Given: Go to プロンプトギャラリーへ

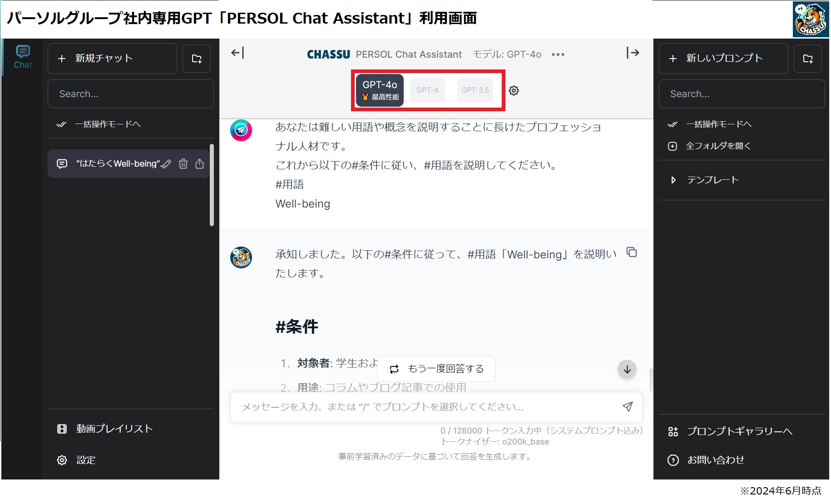Looking at the screenshot, I should pos(730,431).
